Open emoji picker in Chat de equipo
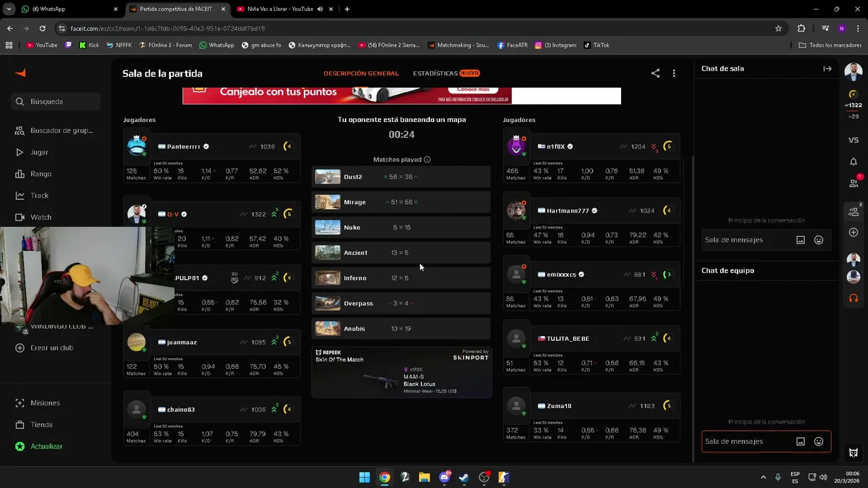Image resolution: width=868 pixels, height=488 pixels. (x=818, y=441)
